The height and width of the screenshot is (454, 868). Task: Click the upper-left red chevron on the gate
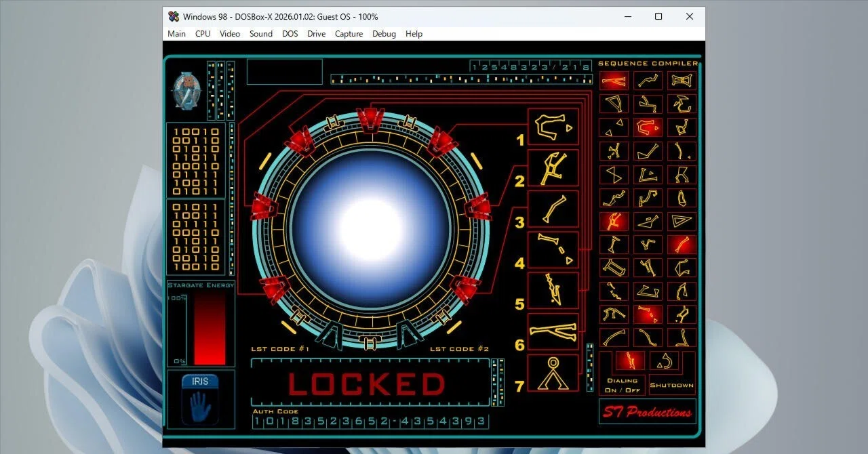tap(299, 142)
